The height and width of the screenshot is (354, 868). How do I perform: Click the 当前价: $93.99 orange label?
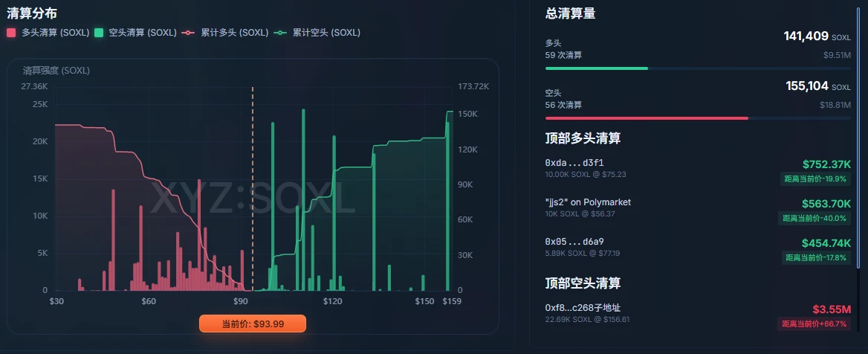[253, 324]
